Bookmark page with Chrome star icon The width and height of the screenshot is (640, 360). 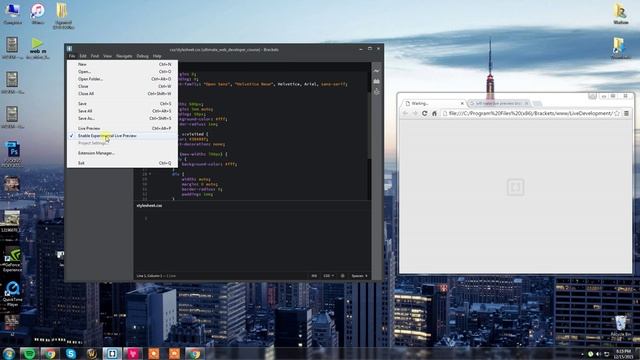pos(617,113)
